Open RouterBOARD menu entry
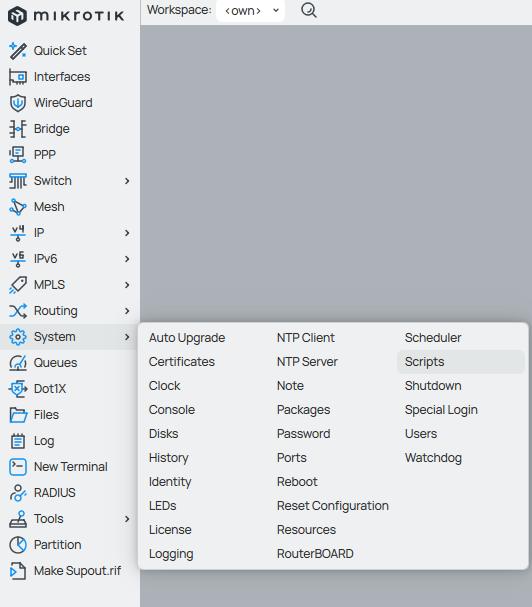Image resolution: width=532 pixels, height=607 pixels. tap(315, 554)
